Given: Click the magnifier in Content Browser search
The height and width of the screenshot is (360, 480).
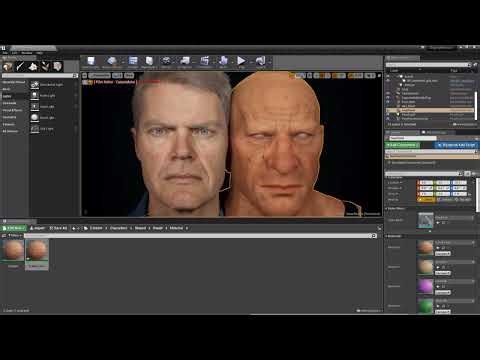Looking at the screenshot, I should pyautogui.click(x=374, y=236).
